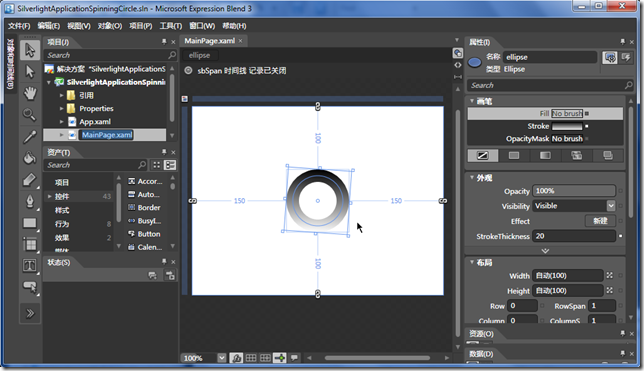Screen dimensions: 644x371
Task: Choose the Brush resources tab
Action: (x=608, y=155)
